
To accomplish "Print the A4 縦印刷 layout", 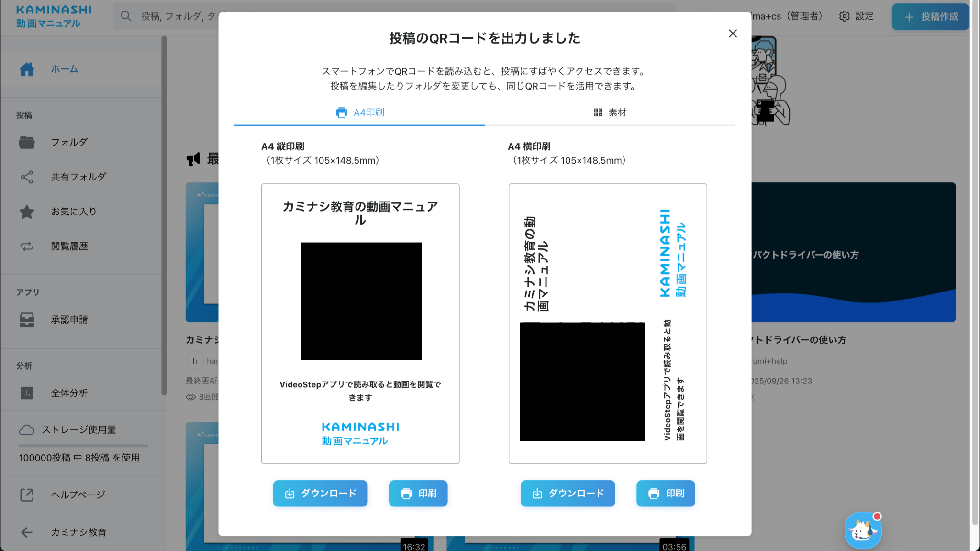I will (418, 493).
